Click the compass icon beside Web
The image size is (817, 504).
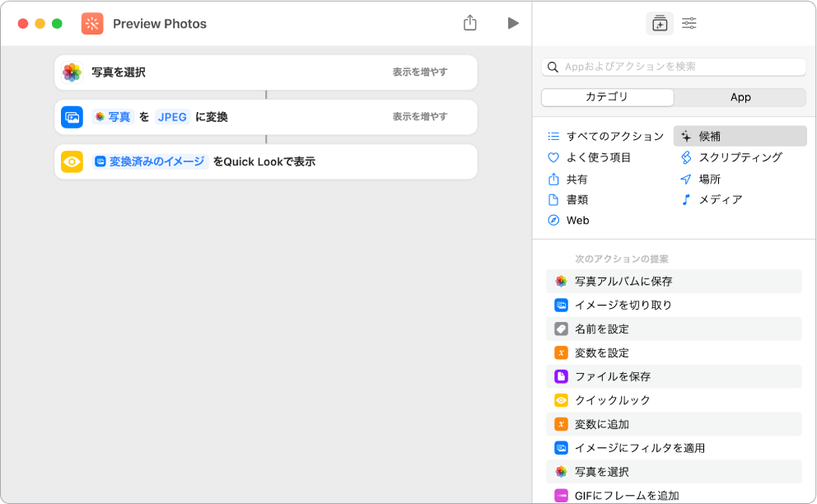click(553, 221)
